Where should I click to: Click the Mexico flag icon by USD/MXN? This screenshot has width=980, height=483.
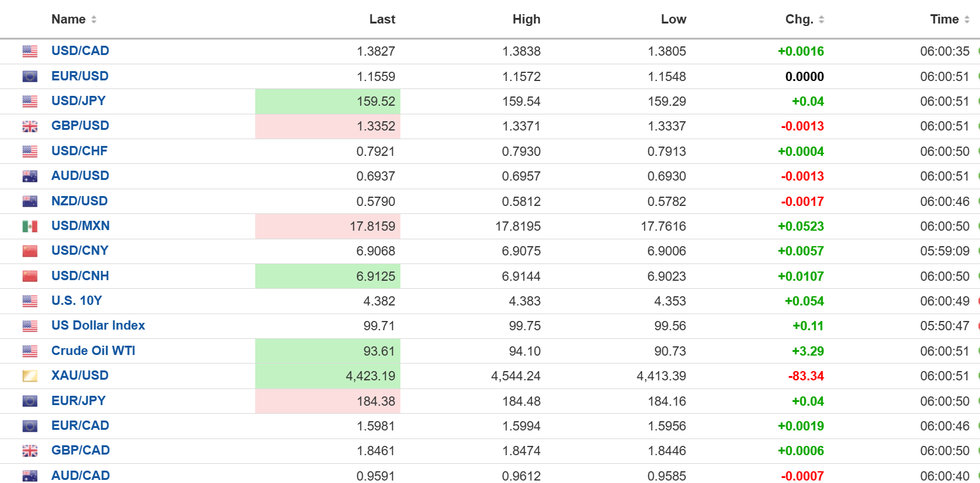click(30, 226)
